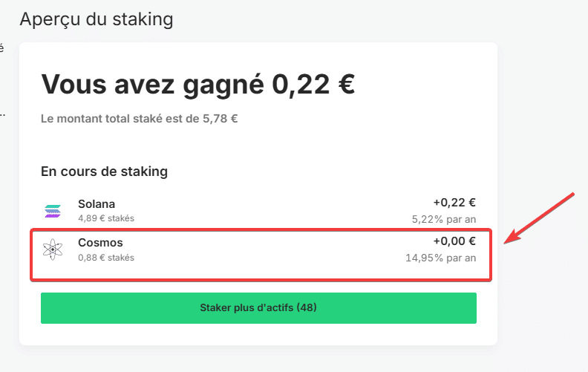This screenshot has width=588, height=372.
Task: Click the Cosmos +0,00 € earnings value
Action: coord(454,241)
